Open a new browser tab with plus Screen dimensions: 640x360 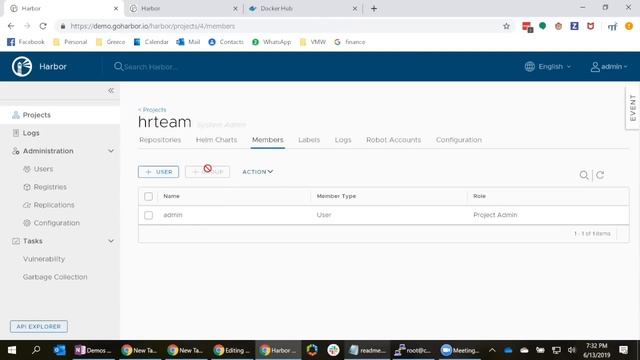pyautogui.click(x=374, y=9)
